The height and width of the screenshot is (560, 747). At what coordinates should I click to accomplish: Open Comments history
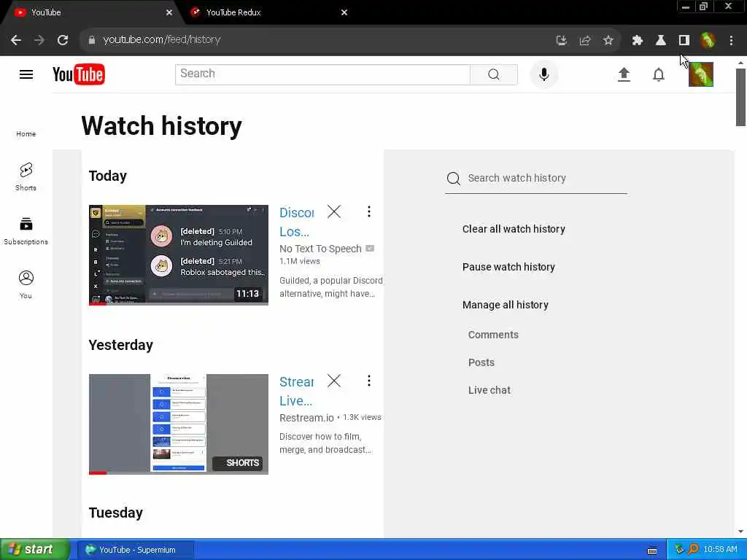coord(493,335)
